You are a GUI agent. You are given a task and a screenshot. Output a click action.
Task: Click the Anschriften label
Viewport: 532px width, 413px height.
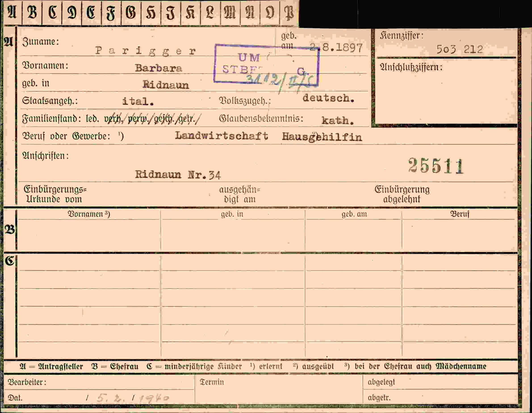[46, 156]
